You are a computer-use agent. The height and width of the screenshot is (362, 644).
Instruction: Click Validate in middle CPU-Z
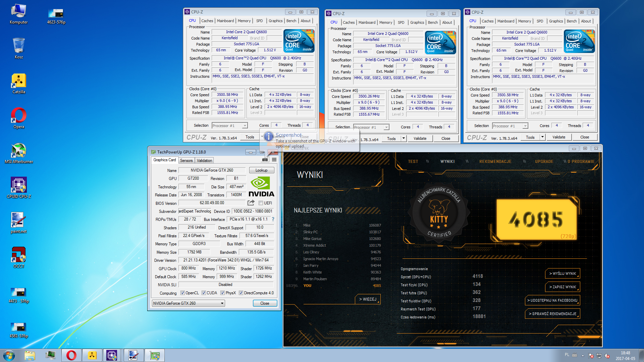[420, 138]
